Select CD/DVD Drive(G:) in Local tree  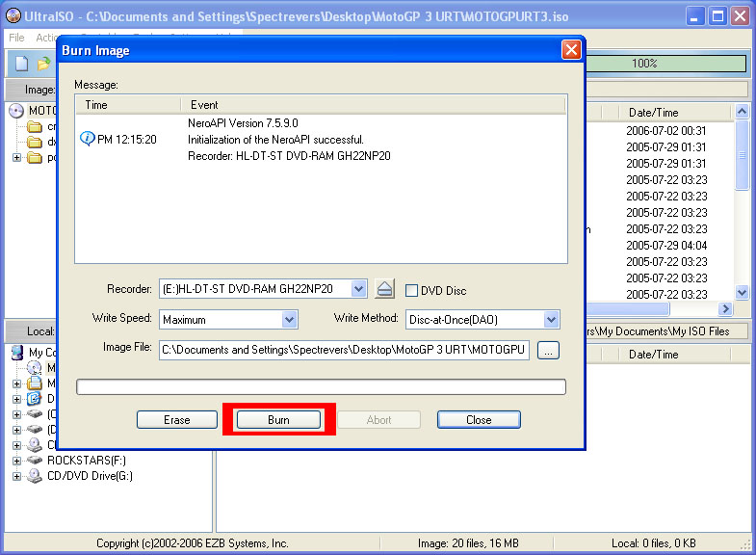tap(90, 476)
